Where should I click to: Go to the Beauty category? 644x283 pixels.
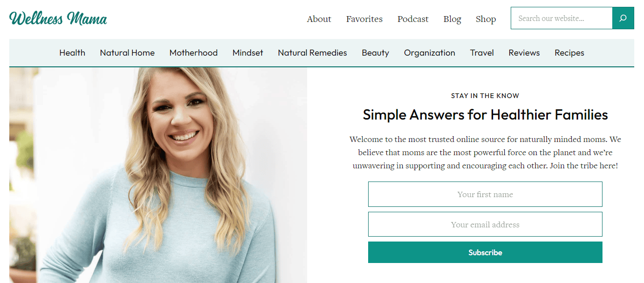375,53
